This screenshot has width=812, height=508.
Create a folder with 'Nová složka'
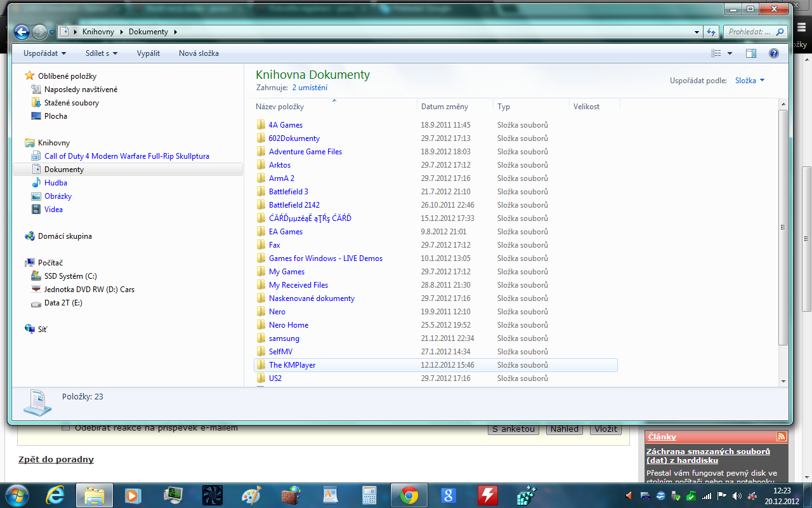[x=199, y=53]
